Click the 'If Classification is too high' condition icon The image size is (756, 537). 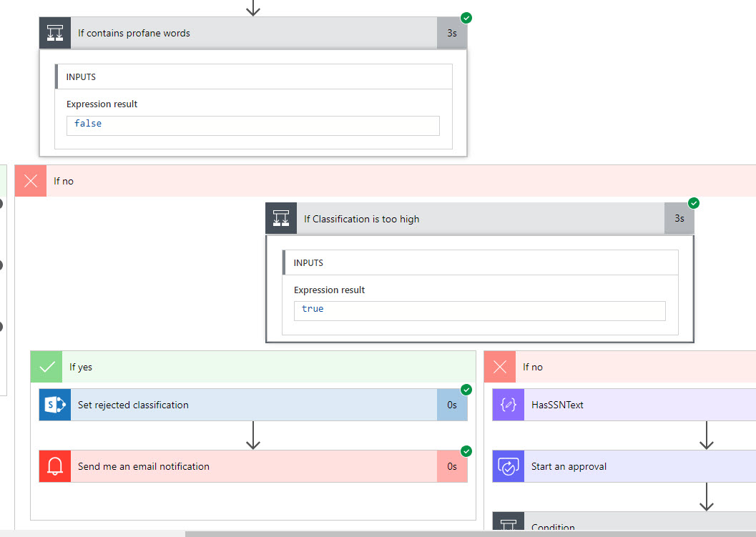[x=281, y=219]
